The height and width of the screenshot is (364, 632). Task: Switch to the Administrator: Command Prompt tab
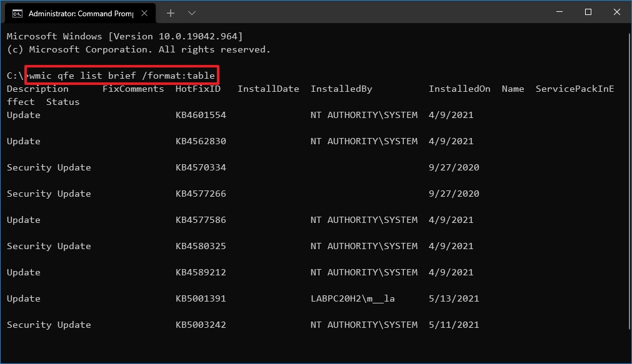pyautogui.click(x=81, y=12)
